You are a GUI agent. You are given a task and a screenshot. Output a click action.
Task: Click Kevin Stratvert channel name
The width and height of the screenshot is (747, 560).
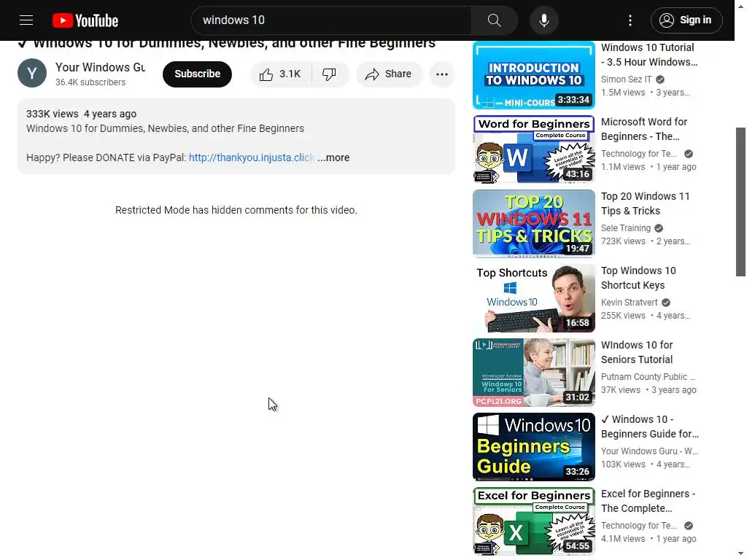629,303
